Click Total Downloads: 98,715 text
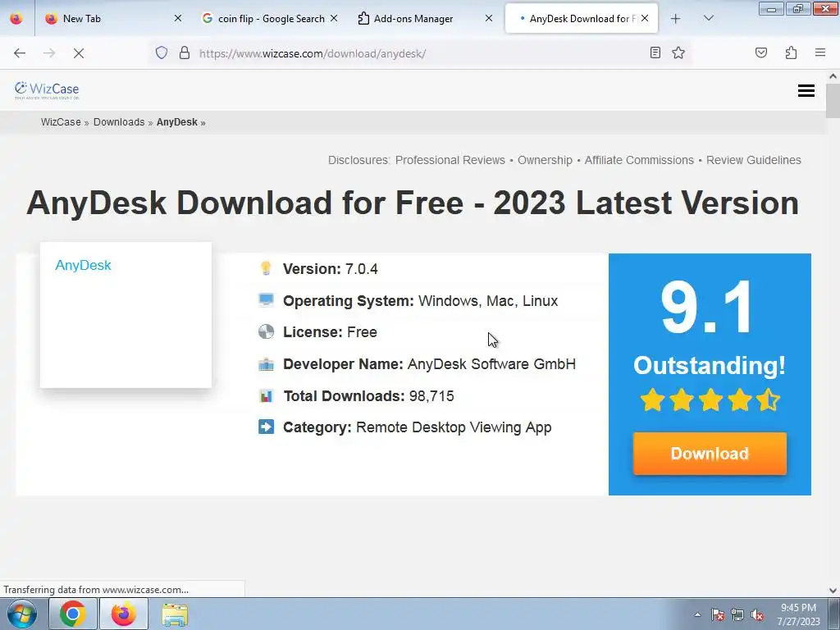Image resolution: width=840 pixels, height=630 pixels. [x=368, y=396]
